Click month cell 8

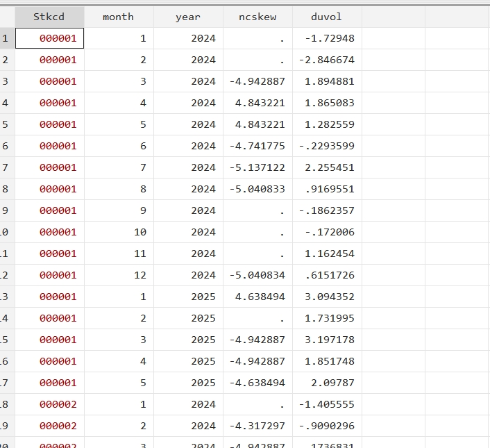(119, 189)
